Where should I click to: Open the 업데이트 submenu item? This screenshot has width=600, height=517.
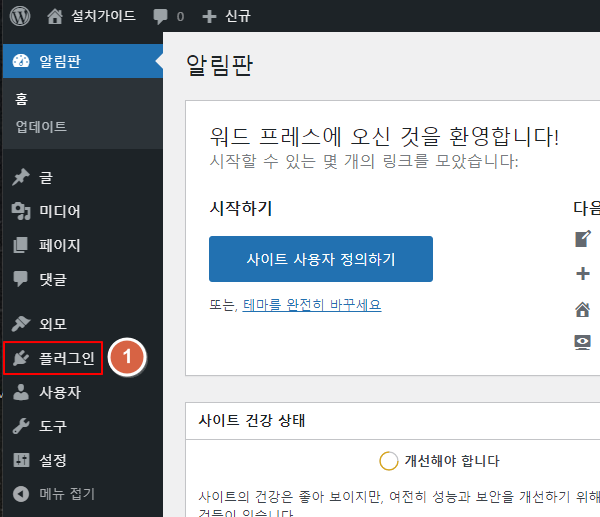[x=41, y=126]
